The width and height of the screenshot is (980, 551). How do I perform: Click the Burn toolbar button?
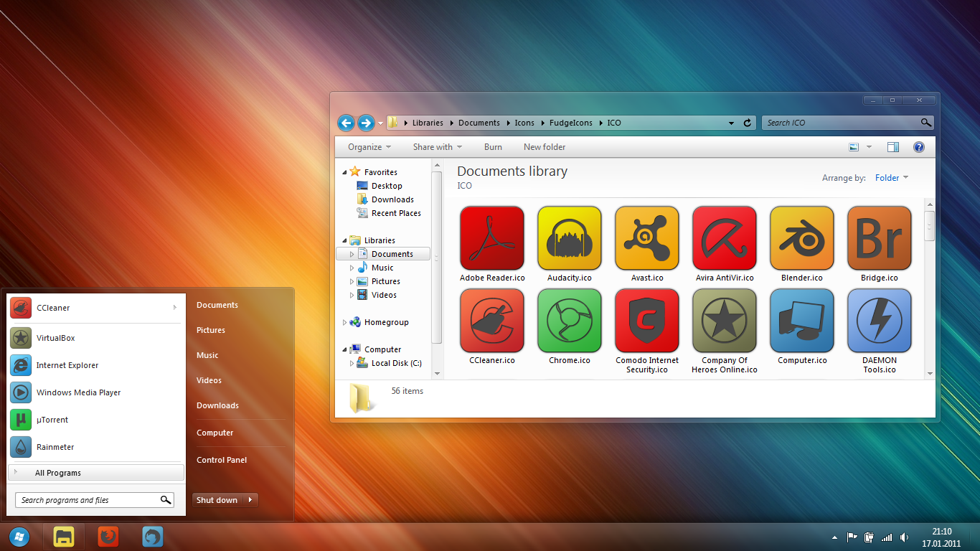pos(493,147)
